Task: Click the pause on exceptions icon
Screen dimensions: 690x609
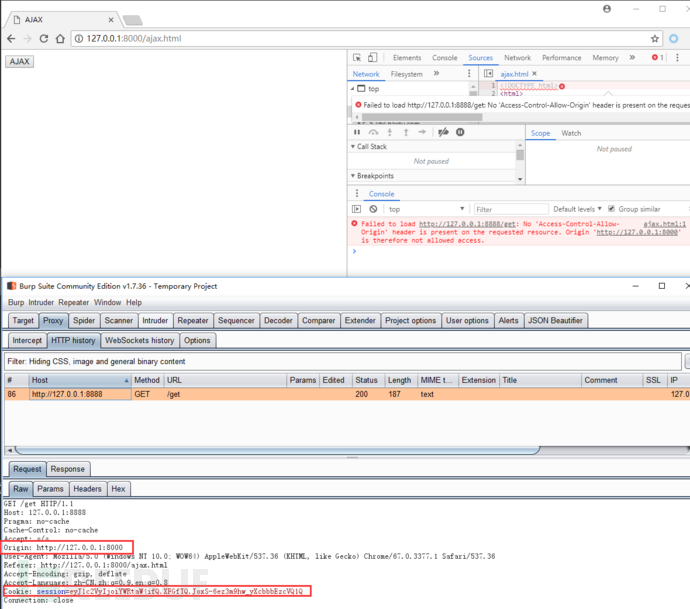Action: (x=460, y=132)
